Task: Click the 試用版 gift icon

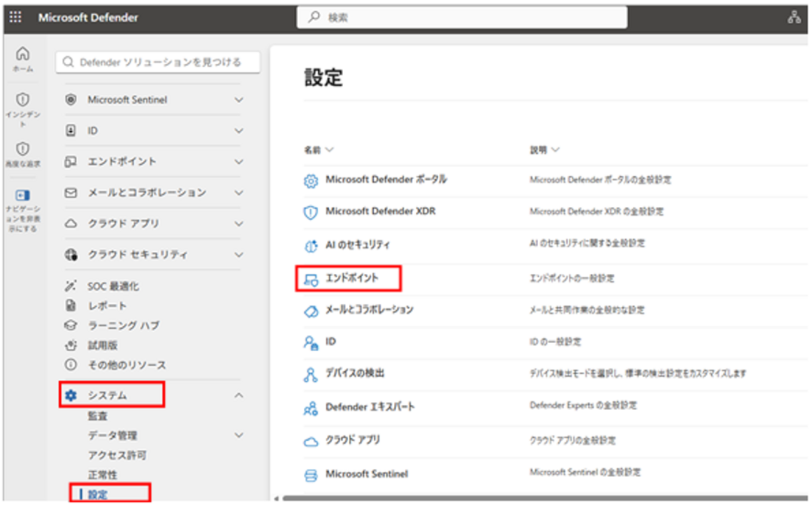Action: [71, 345]
